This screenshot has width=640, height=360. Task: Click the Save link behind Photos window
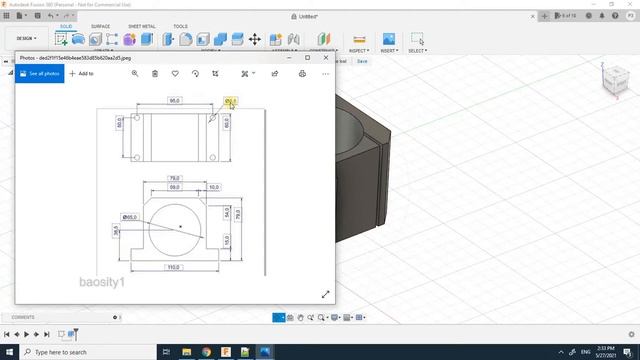[x=362, y=61]
